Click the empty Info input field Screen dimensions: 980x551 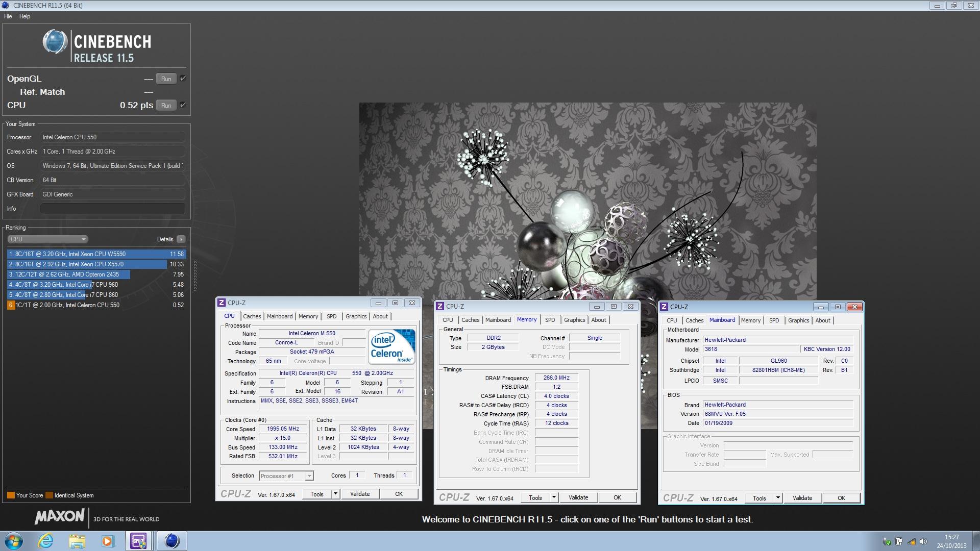coord(112,209)
